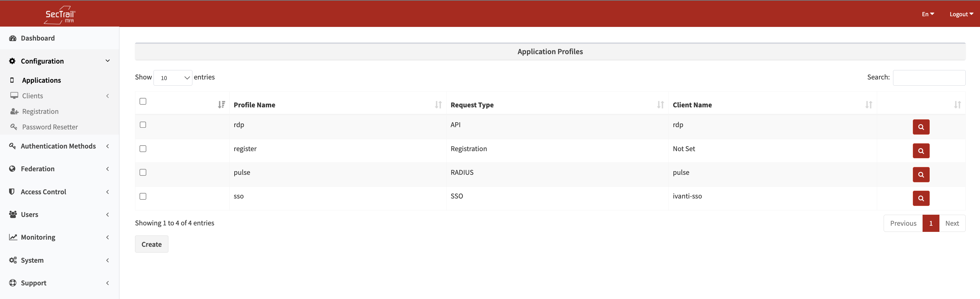The height and width of the screenshot is (299, 980).
Task: Expand the Authentication Methods section
Action: 58,146
